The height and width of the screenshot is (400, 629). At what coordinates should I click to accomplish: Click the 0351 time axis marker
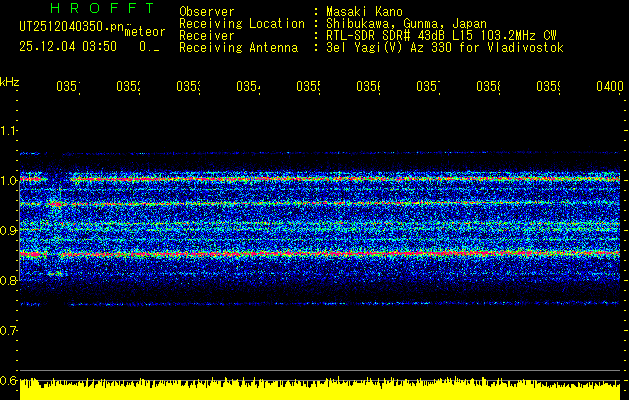point(68,86)
